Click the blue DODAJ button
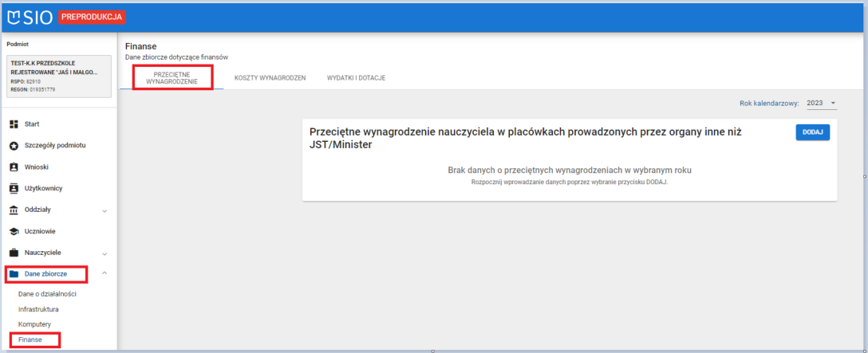 click(x=813, y=132)
